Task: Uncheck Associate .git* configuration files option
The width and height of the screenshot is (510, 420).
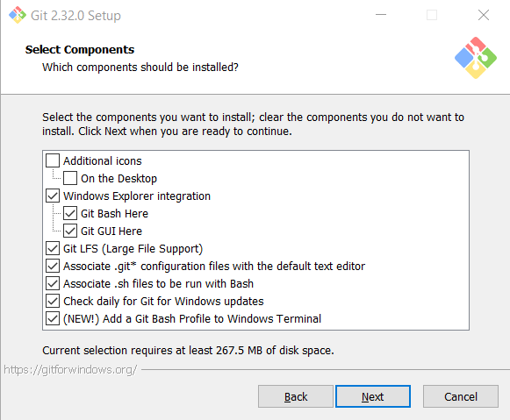Action: (53, 266)
